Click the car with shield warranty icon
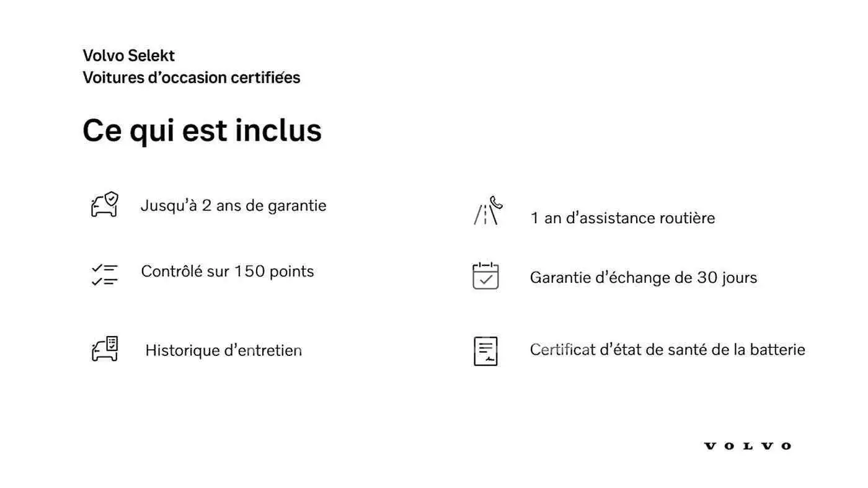 [x=105, y=204]
